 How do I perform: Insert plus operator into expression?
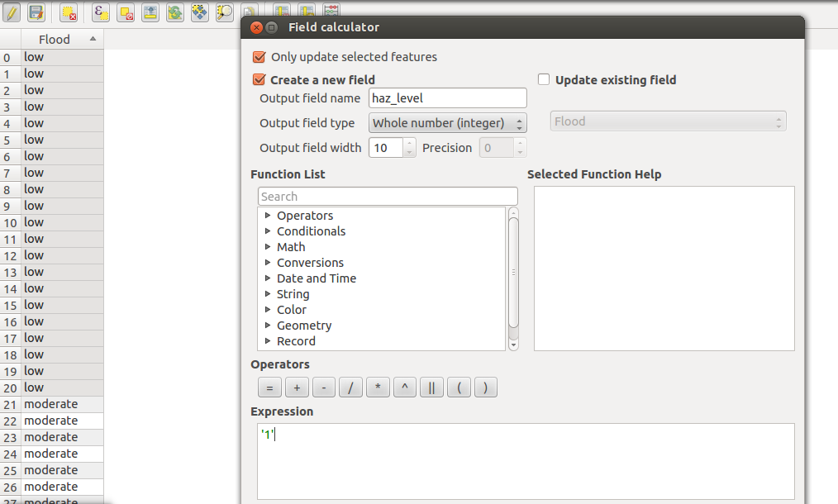point(297,388)
